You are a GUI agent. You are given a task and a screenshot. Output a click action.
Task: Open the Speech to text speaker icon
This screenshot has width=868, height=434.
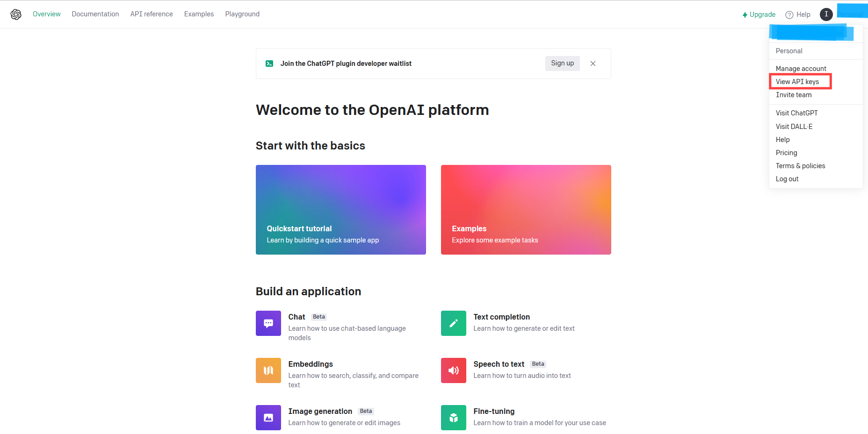click(454, 370)
